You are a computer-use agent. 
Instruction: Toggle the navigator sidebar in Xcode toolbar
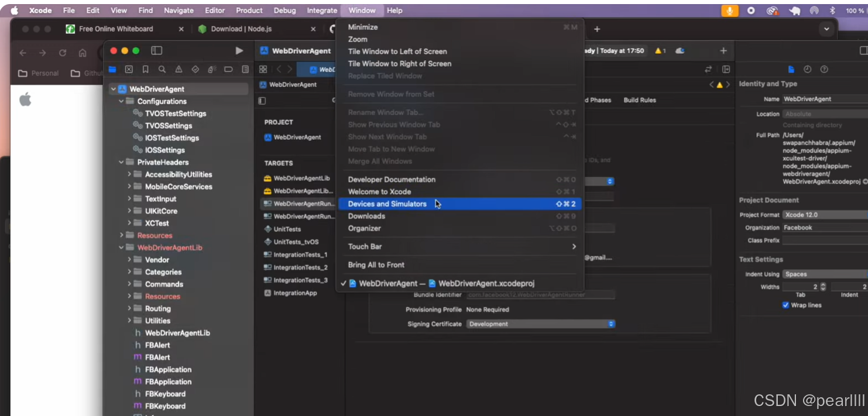coord(156,51)
